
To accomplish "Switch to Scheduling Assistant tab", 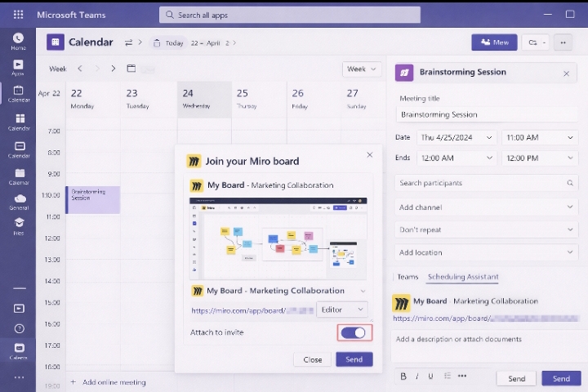I will pos(463,277).
